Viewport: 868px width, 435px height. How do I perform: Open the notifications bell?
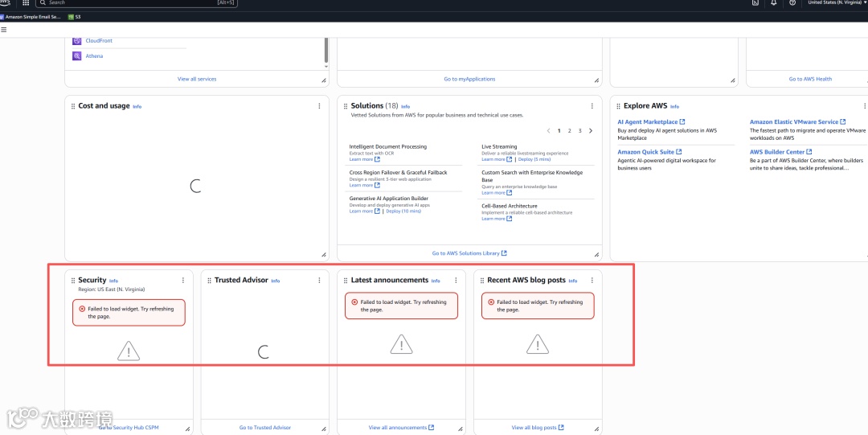[x=774, y=2]
